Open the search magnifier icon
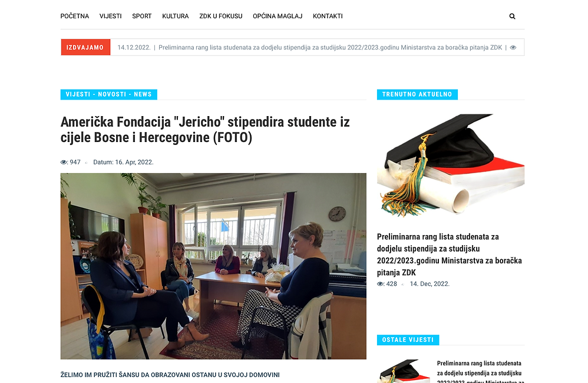This screenshot has height=383, width=588. pyautogui.click(x=512, y=16)
